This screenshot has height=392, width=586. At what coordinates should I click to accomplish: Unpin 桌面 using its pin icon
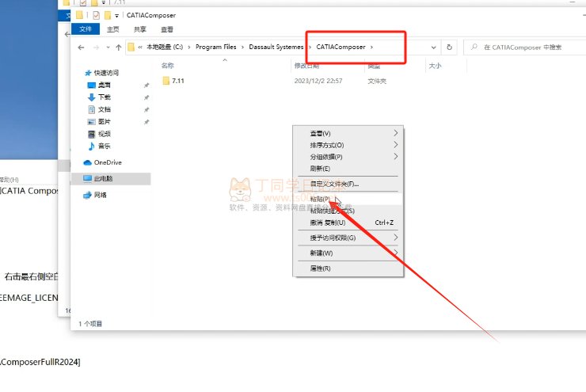tap(146, 86)
